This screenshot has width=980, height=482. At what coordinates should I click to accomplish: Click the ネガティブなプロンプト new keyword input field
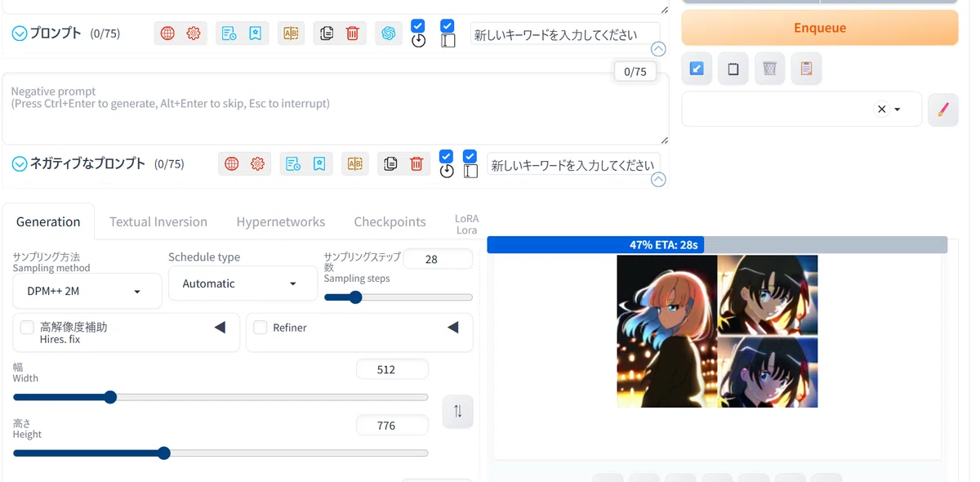pyautogui.click(x=573, y=164)
